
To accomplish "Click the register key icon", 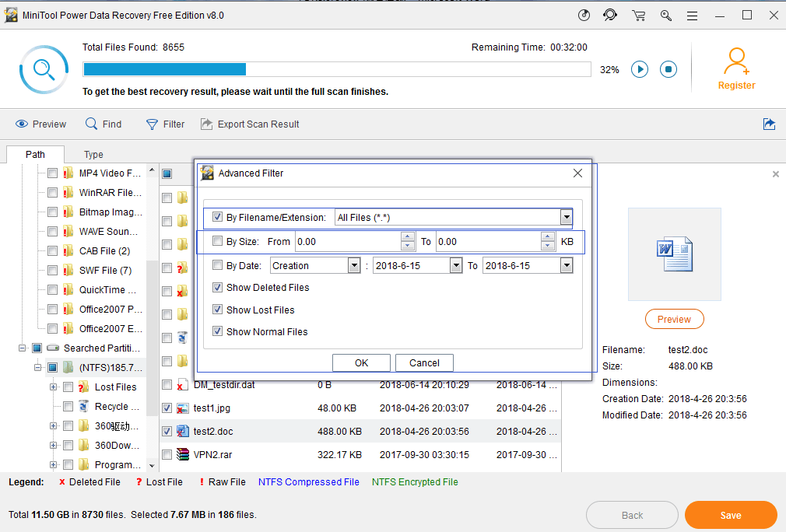I will coord(665,16).
